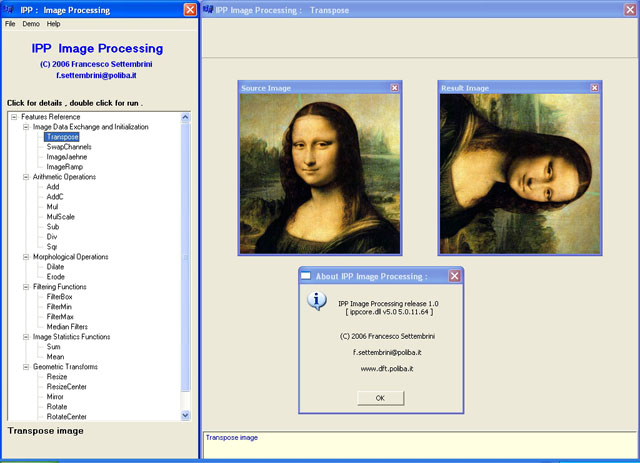Select the Mirror transform
This screenshot has width=640, height=463.
[x=55, y=397]
